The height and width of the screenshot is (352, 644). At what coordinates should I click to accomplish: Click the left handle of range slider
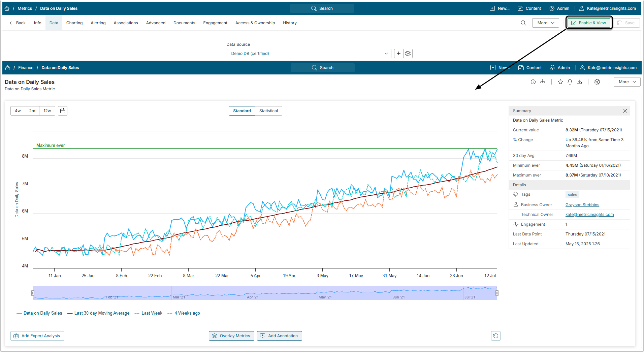click(33, 293)
